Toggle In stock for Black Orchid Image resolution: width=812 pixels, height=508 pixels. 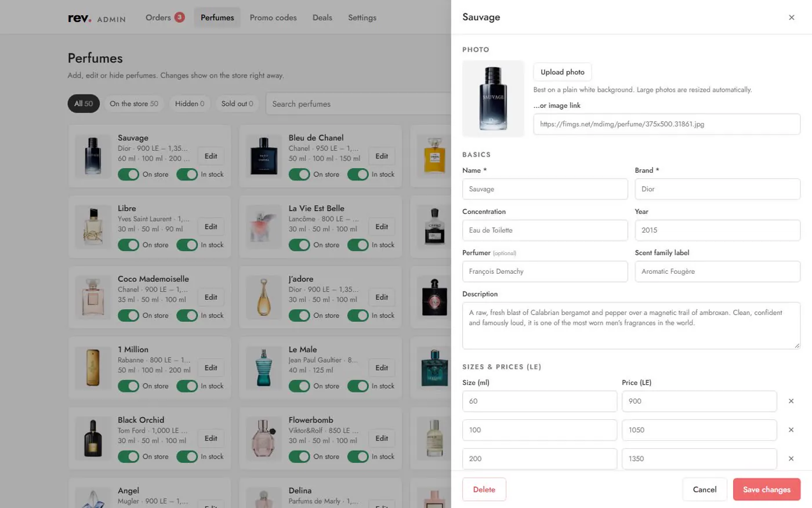pos(187,457)
